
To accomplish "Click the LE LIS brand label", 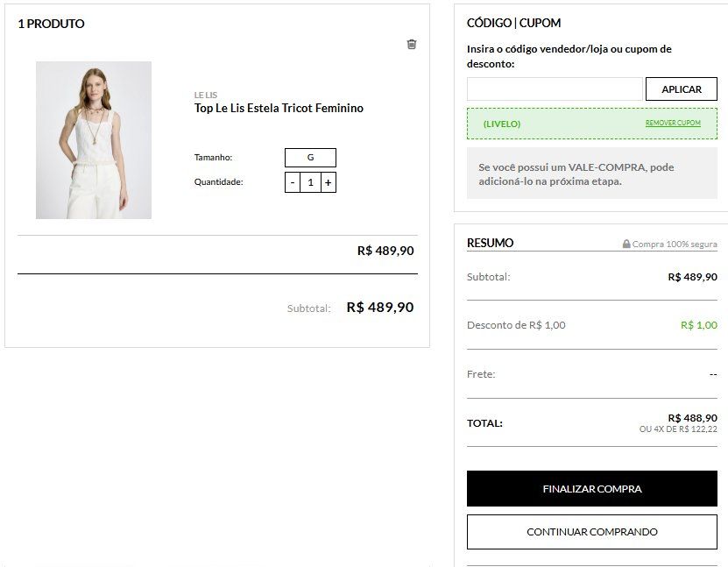I will [206, 96].
